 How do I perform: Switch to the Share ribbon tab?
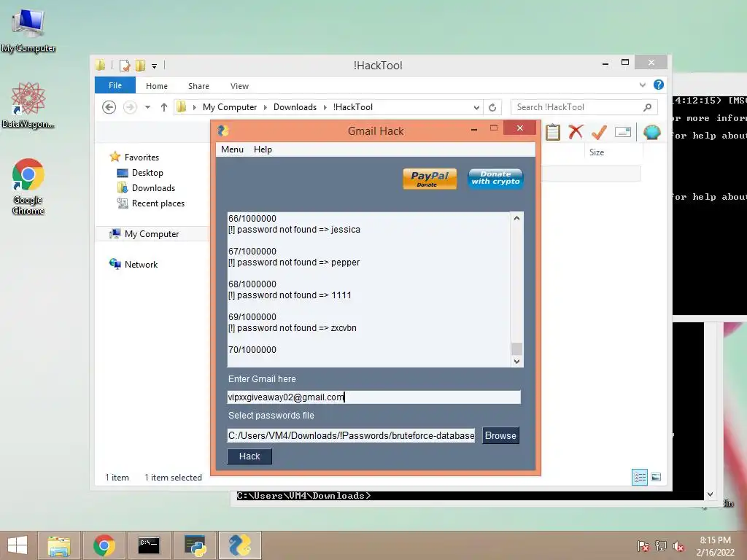(x=198, y=86)
